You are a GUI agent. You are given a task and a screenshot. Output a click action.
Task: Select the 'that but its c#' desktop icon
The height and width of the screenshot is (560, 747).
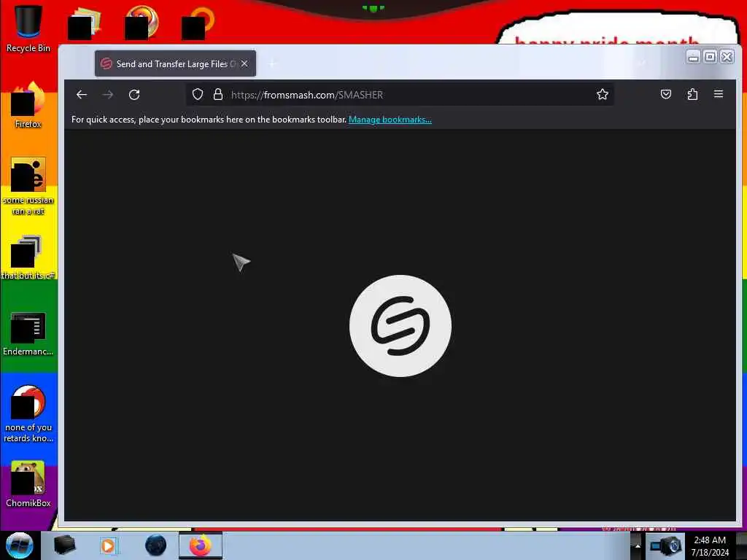point(28,257)
